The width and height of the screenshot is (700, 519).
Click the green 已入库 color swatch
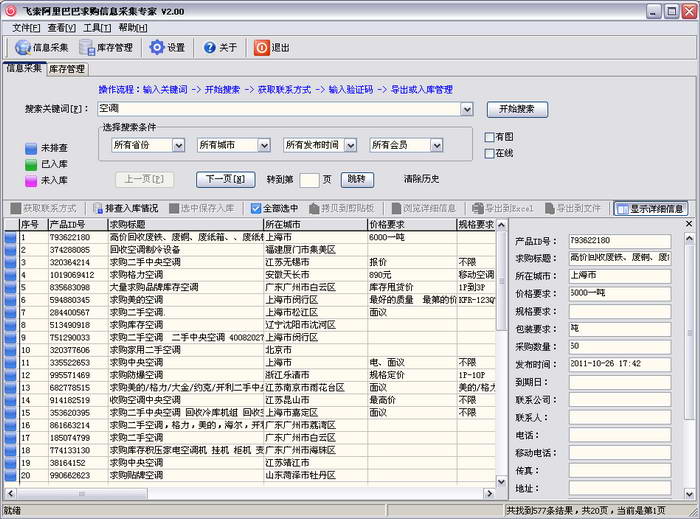point(31,164)
